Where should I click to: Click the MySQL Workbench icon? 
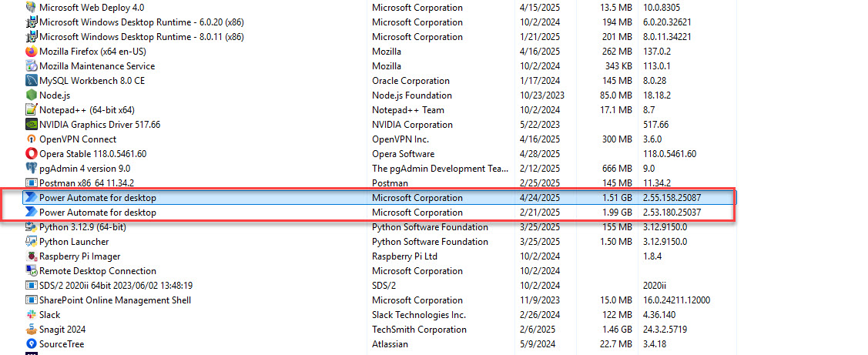pos(31,80)
